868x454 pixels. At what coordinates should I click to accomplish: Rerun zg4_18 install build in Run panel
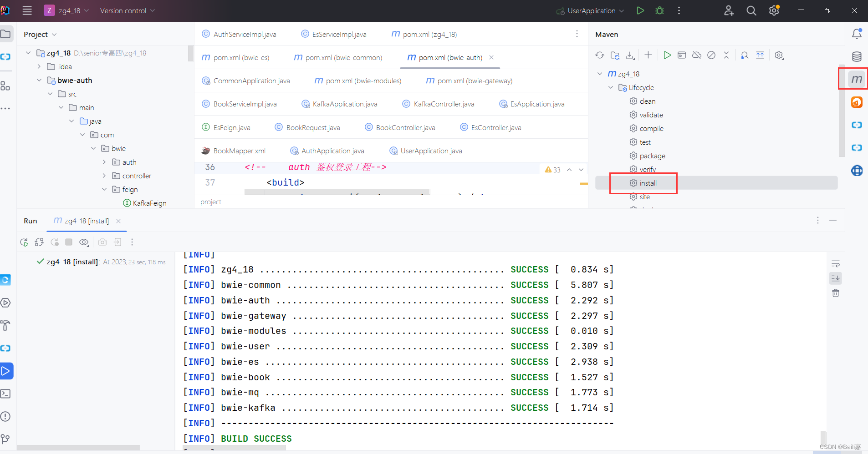24,242
